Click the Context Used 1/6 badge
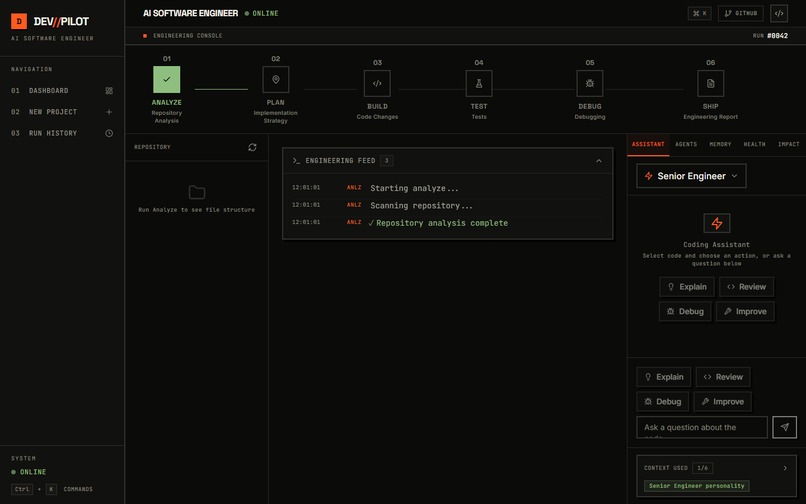Image resolution: width=806 pixels, height=504 pixels. 702,468
